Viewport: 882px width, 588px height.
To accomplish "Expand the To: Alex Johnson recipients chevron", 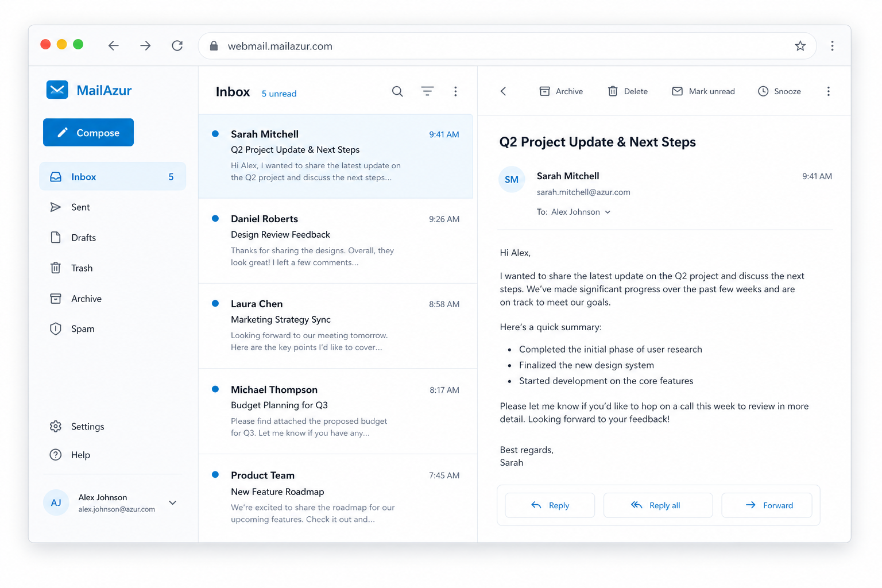I will [608, 212].
